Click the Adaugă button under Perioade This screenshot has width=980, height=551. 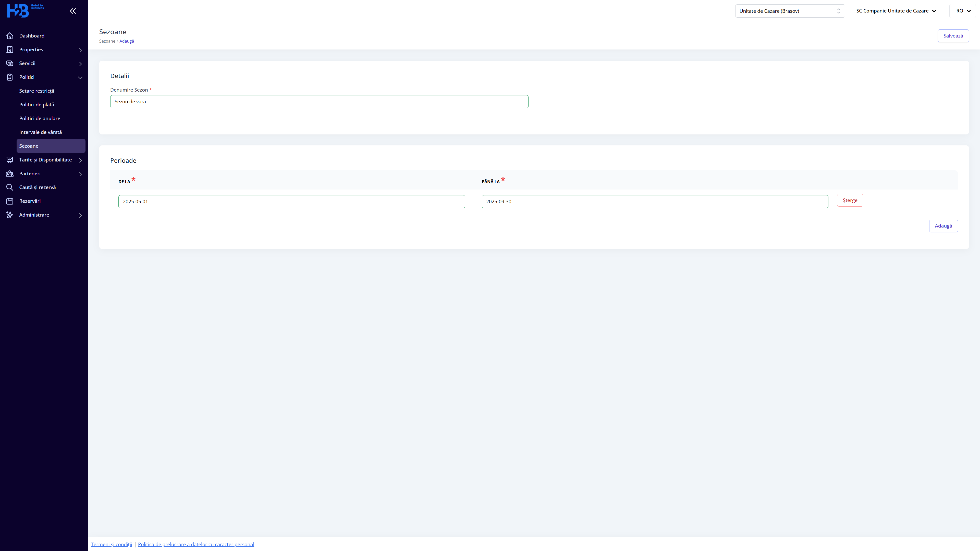point(943,226)
